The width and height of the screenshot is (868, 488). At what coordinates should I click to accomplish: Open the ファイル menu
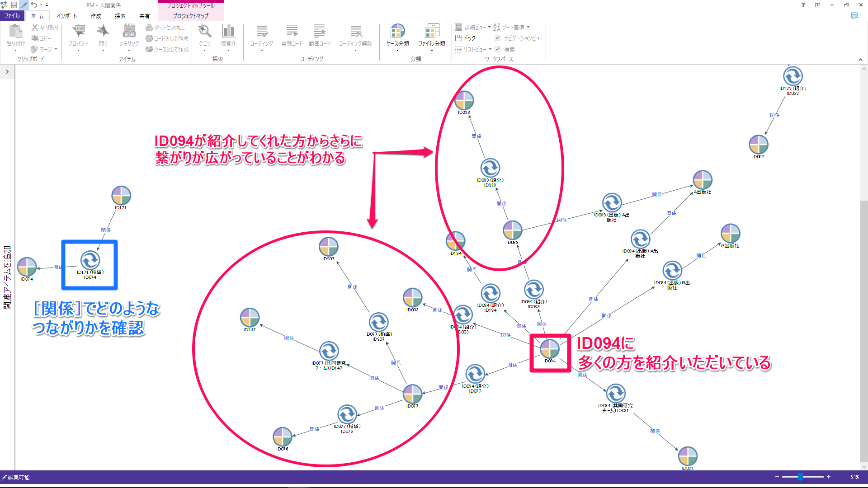[x=12, y=16]
